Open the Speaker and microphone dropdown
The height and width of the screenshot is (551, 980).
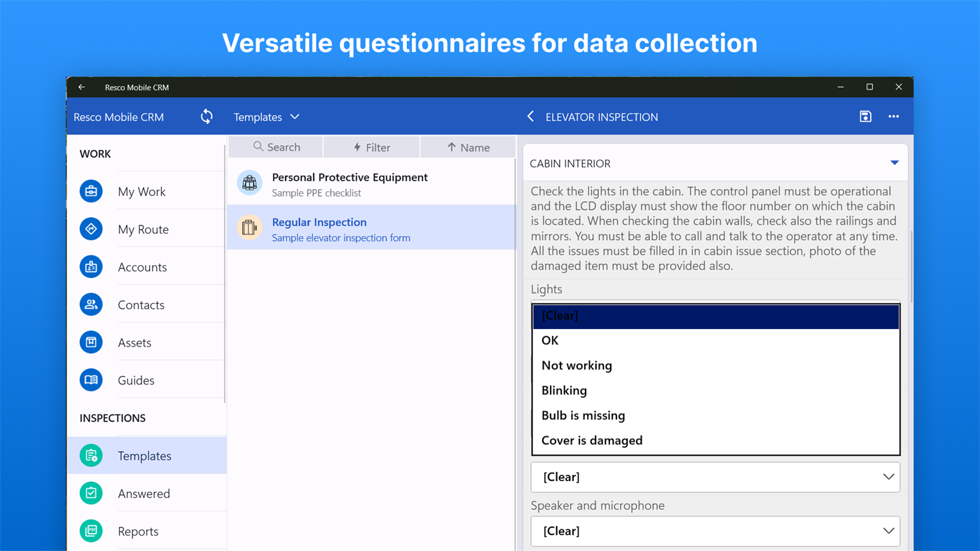(715, 531)
